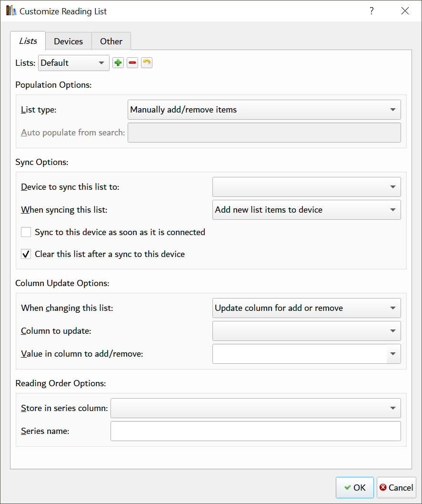The image size is (422, 504).
Task: Open the Store in series column dropdown
Action: coord(255,408)
